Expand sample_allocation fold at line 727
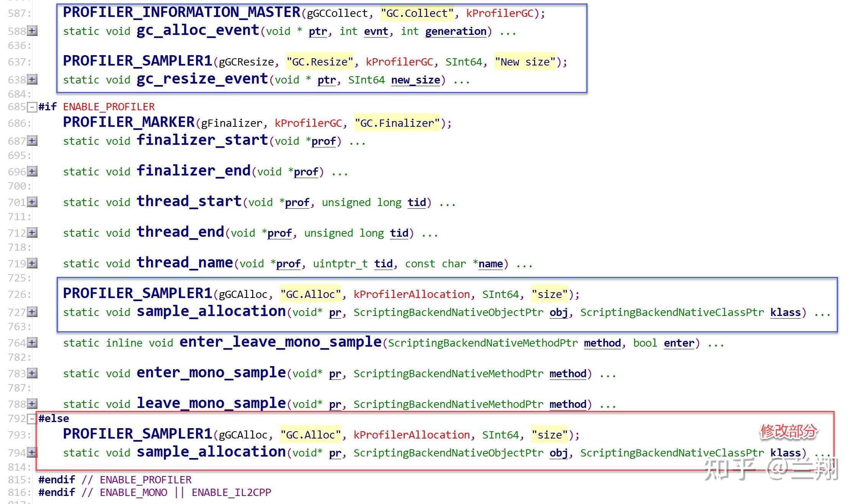Viewport: 861px width, 504px height. point(33,312)
